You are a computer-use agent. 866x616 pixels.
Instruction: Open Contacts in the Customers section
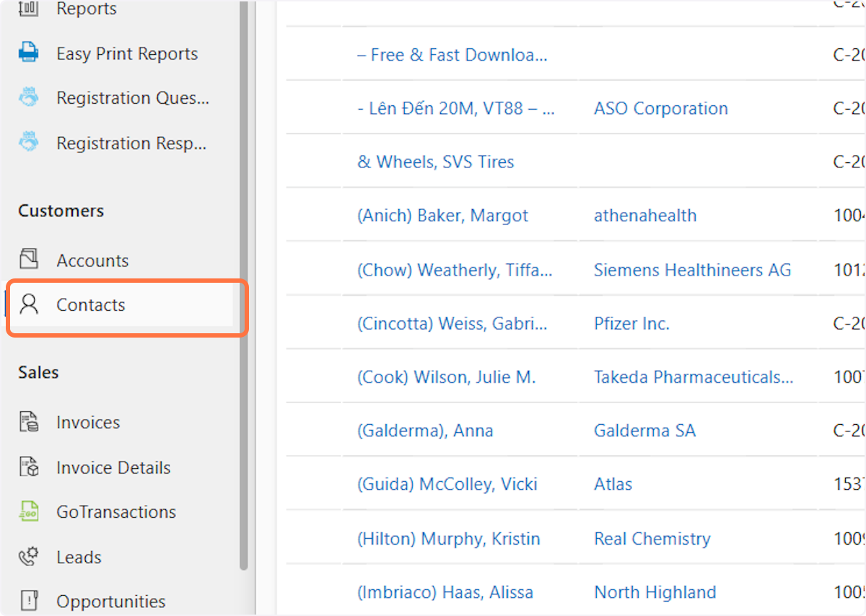click(x=90, y=304)
